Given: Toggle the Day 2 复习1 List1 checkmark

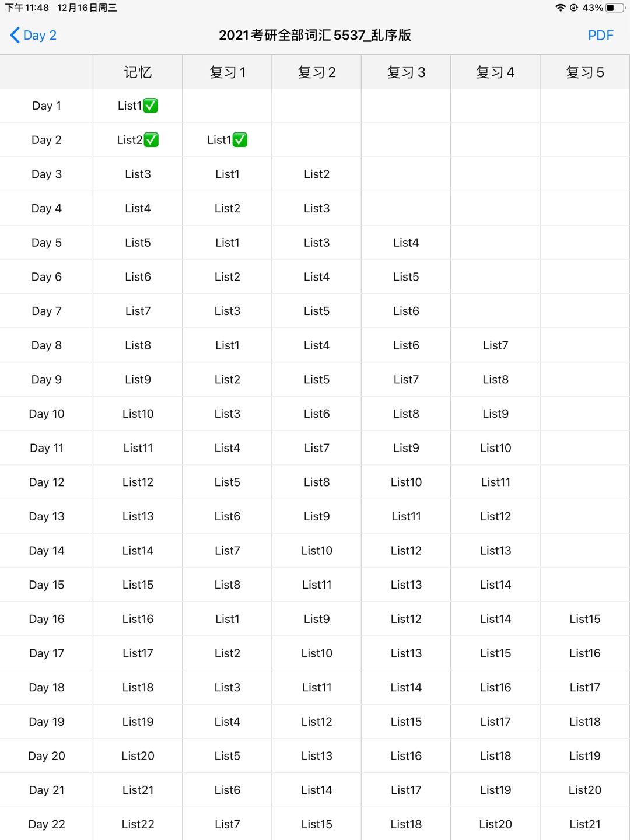Looking at the screenshot, I should click(x=240, y=140).
